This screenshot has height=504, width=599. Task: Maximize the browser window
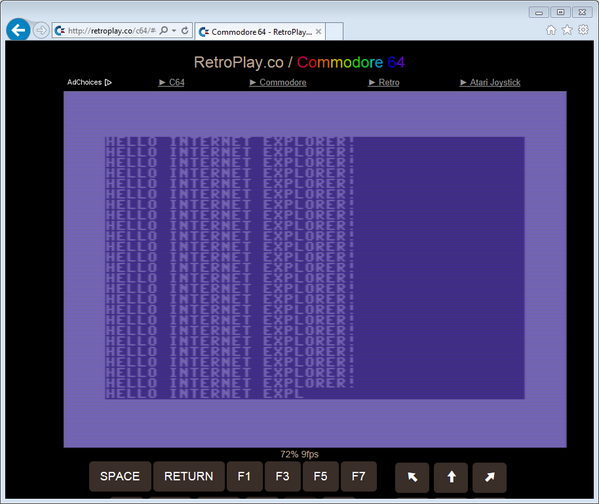click(560, 12)
